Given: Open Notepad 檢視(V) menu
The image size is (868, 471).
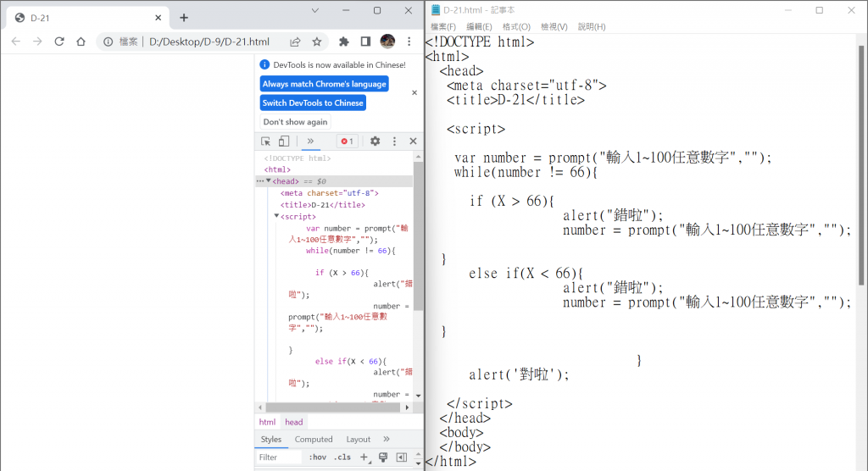Looking at the screenshot, I should pos(554,26).
